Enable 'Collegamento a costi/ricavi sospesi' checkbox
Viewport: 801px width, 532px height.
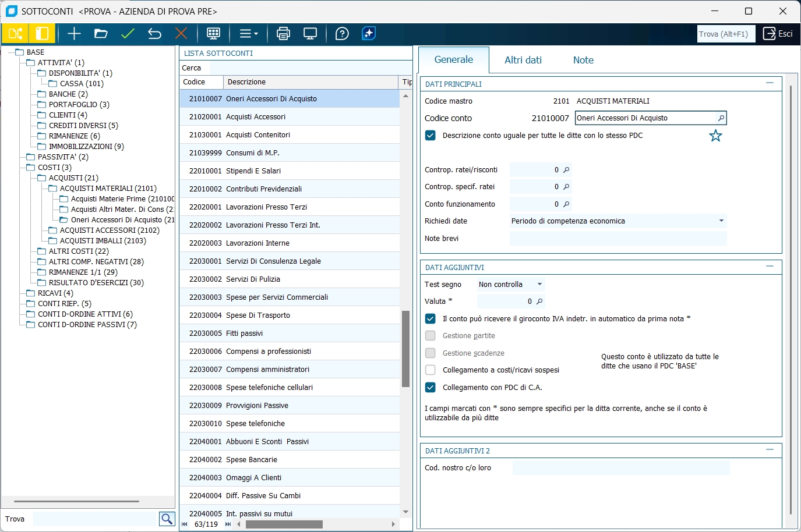coord(431,370)
